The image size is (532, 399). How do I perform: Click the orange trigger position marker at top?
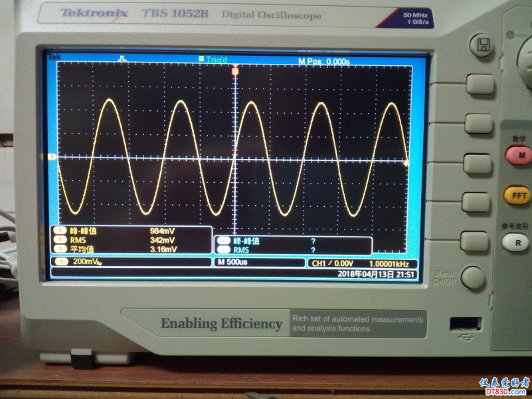[234, 70]
